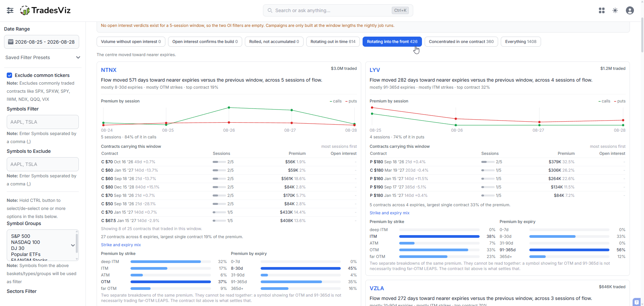Click LYV contract P $160 Jan 15 '27

point(399,179)
